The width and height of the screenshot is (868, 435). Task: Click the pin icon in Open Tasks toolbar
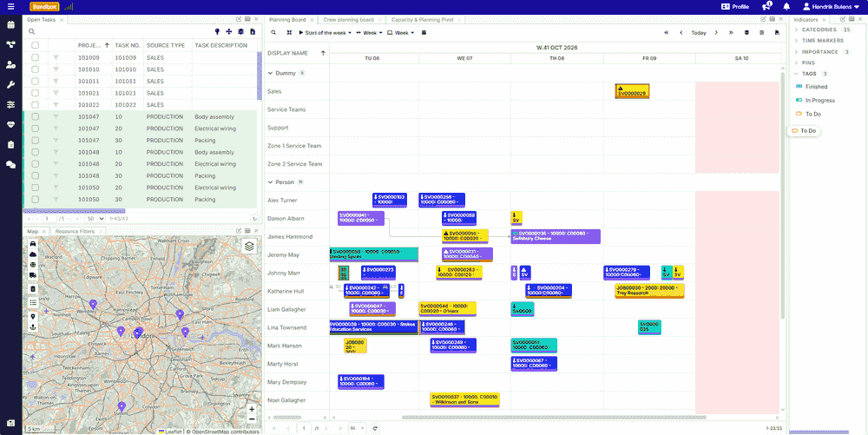(x=217, y=32)
